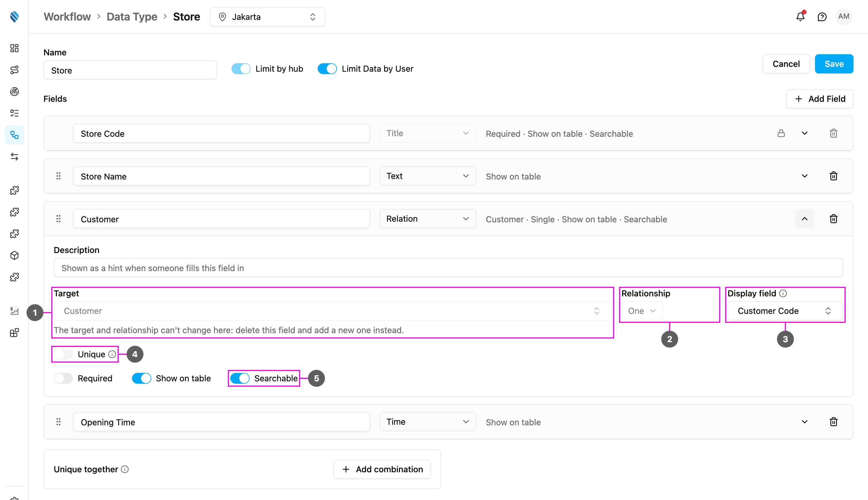Click the Unique together info icon
The image size is (868, 500).
click(x=125, y=469)
